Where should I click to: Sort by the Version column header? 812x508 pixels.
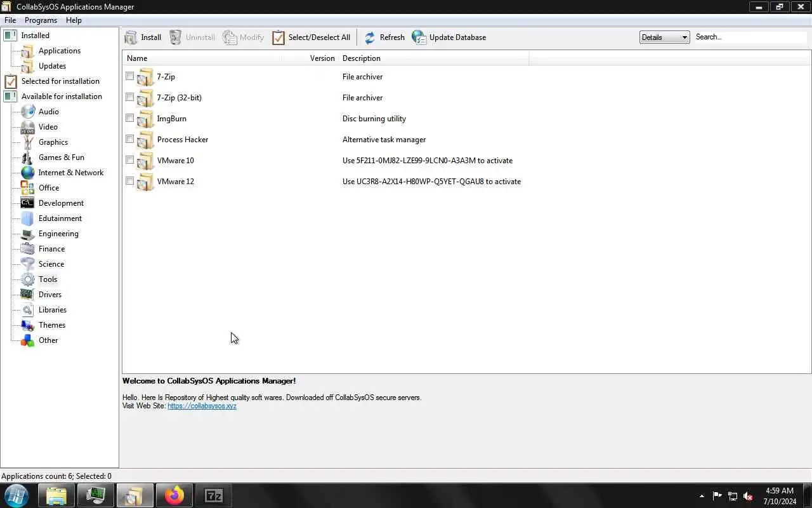point(310,58)
